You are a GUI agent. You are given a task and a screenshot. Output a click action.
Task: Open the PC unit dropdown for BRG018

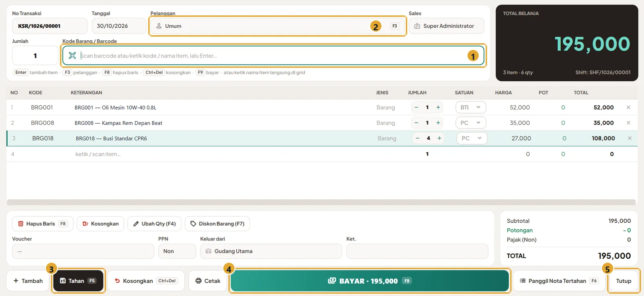click(x=472, y=138)
